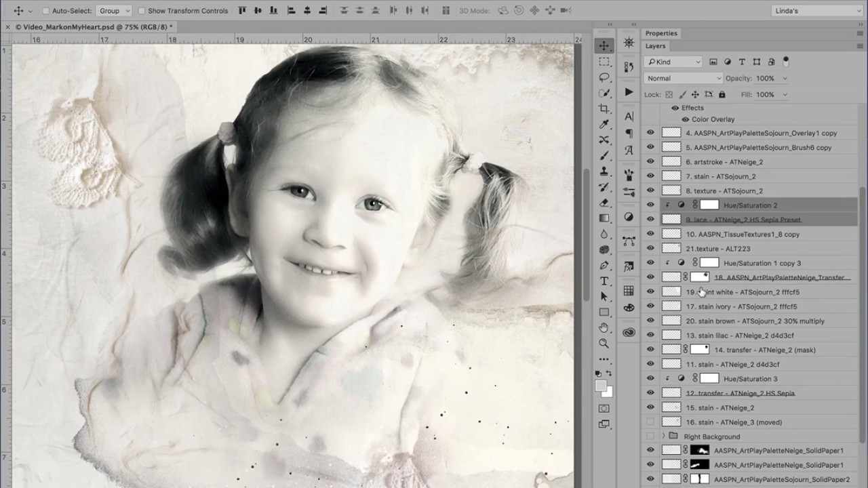This screenshot has height=488, width=868.
Task: Select the Crop tool
Action: [604, 108]
